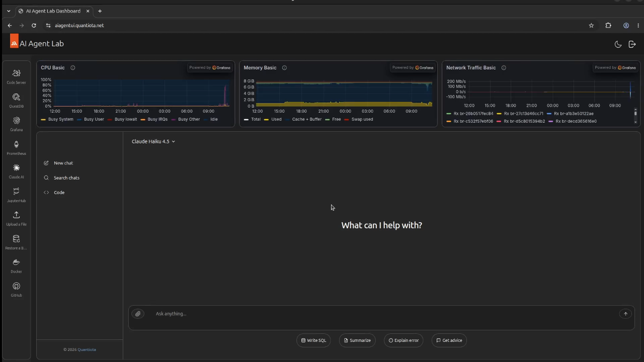
Task: Reload the page in the browser
Action: [34, 25]
